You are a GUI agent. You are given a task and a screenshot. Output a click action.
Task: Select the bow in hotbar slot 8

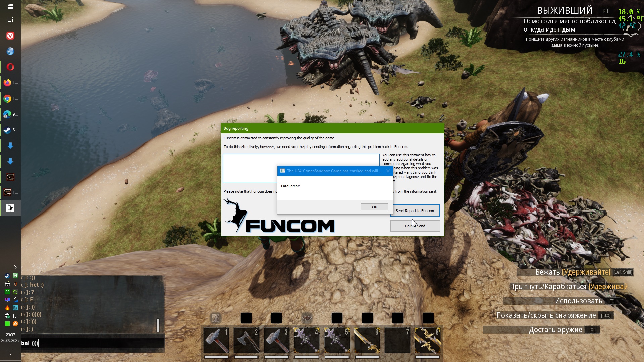click(428, 340)
